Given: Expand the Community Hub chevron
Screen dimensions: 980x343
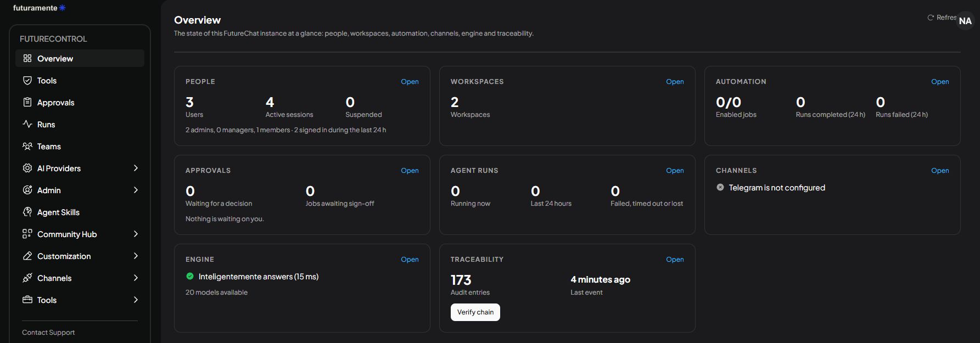Looking at the screenshot, I should (x=136, y=234).
